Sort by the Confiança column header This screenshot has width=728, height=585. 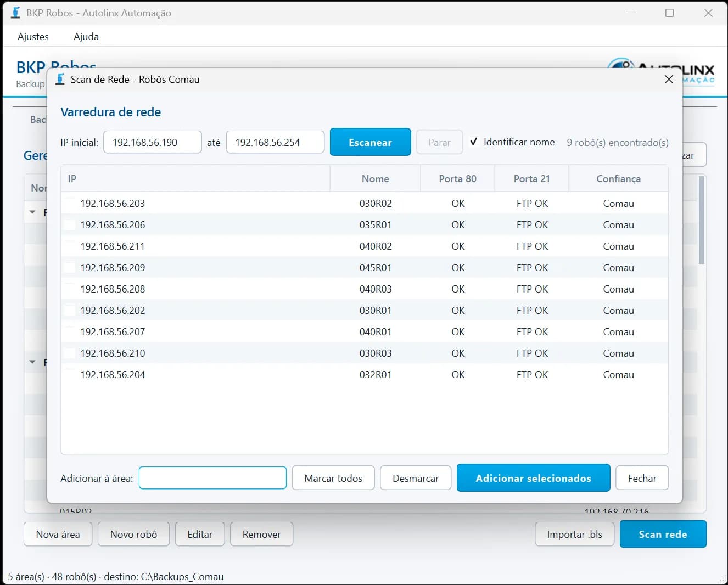click(x=618, y=178)
